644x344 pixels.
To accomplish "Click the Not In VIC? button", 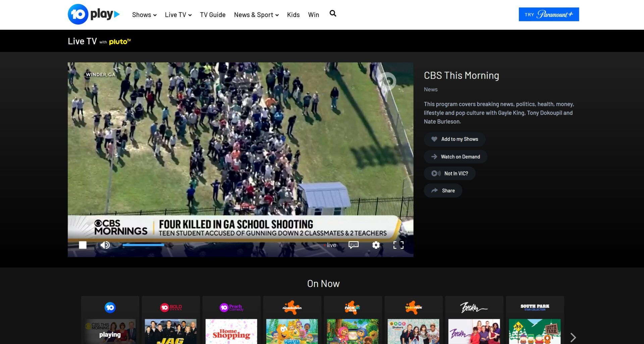I will coord(449,174).
